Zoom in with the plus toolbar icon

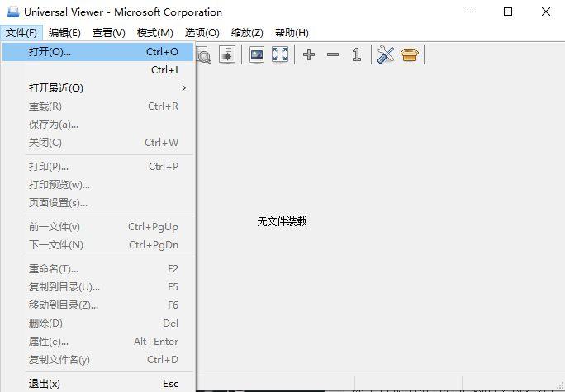pyautogui.click(x=309, y=54)
